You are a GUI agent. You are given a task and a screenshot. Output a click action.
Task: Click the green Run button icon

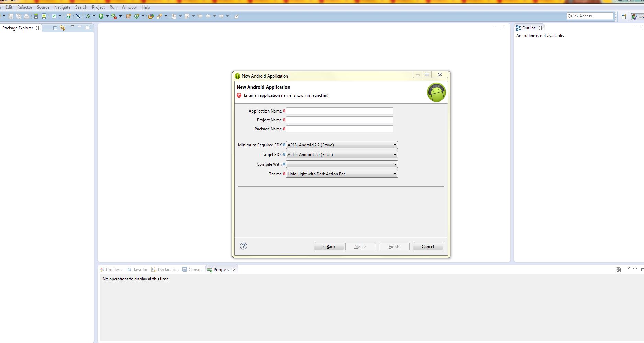click(x=101, y=16)
